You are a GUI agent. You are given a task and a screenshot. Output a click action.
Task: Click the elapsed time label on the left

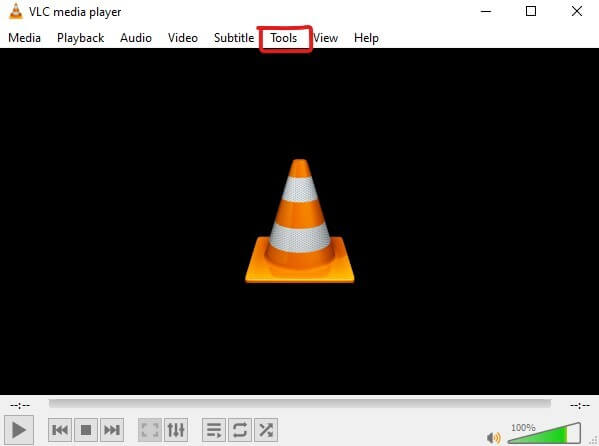20,405
